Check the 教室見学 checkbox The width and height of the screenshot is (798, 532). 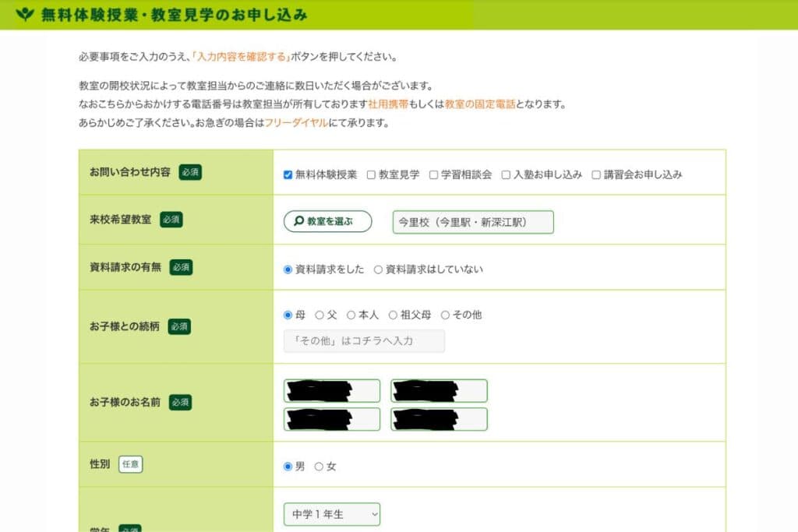pyautogui.click(x=371, y=175)
